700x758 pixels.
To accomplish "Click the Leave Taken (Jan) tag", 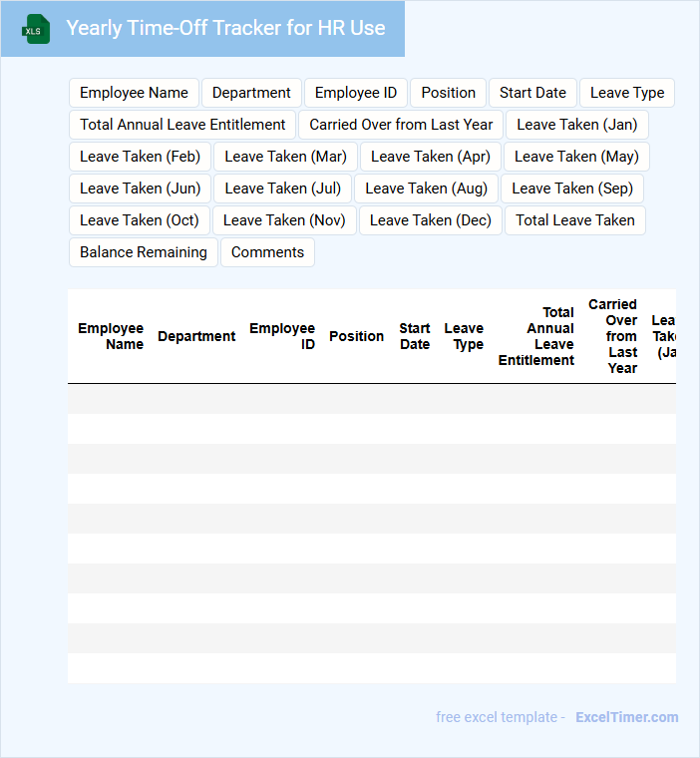I will click(x=576, y=125).
